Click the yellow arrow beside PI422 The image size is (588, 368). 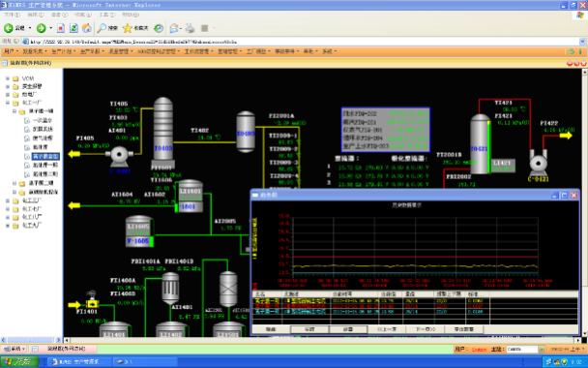pos(566,136)
